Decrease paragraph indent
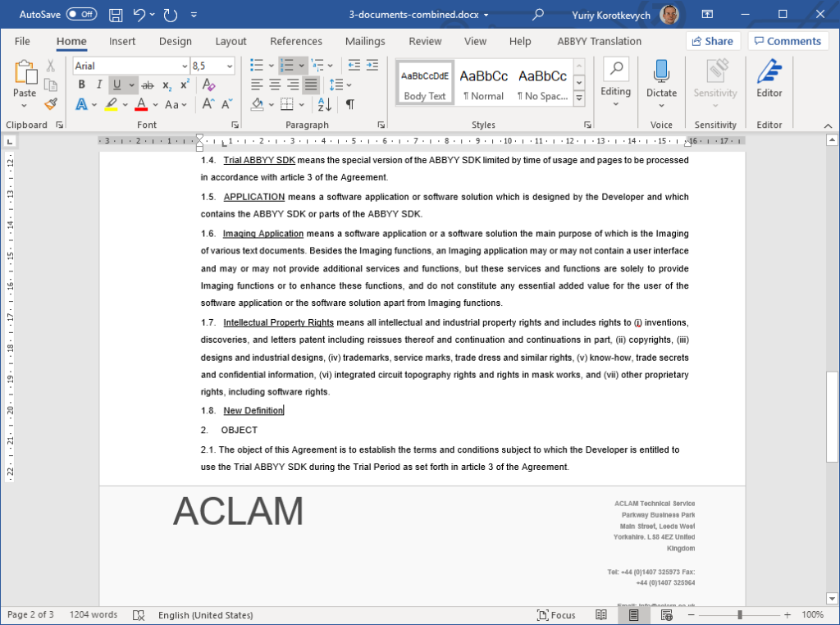This screenshot has width=840, height=625. tap(354, 66)
